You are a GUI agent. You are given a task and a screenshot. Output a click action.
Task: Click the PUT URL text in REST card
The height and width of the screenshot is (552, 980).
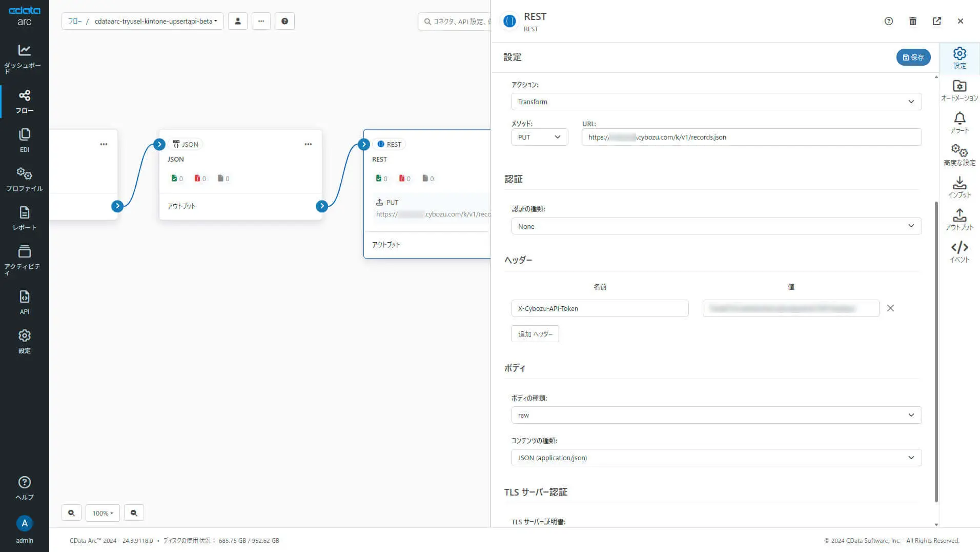coord(433,214)
